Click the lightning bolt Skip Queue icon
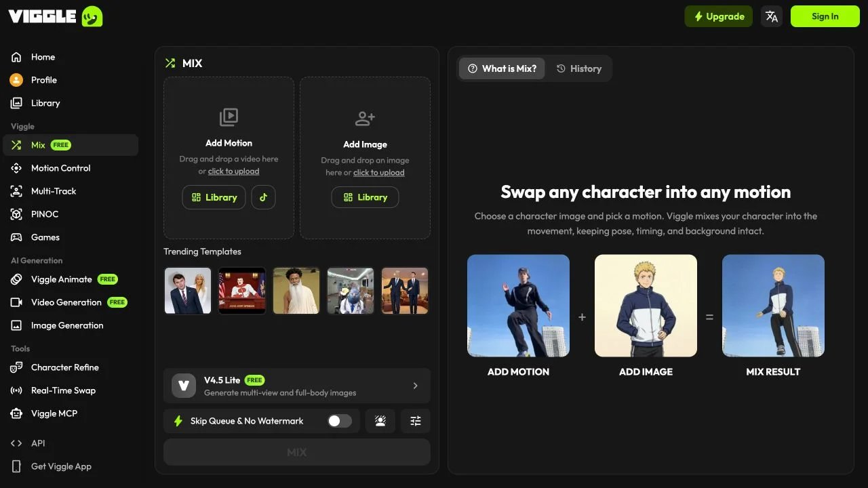 coord(178,421)
